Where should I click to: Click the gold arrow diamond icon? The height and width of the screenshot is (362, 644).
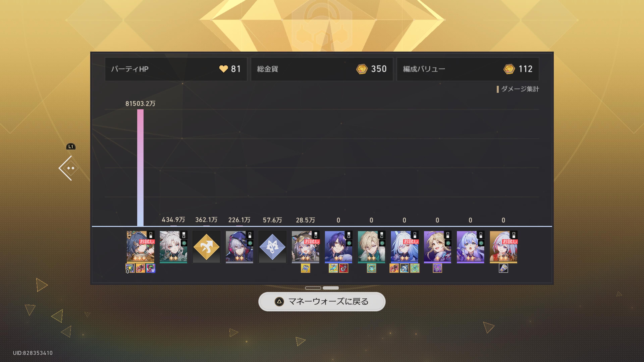pyautogui.click(x=206, y=247)
